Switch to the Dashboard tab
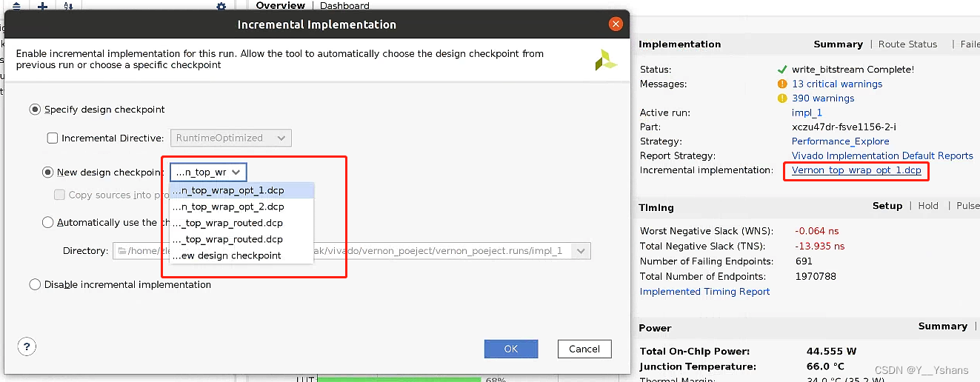980x382 pixels. coord(344,6)
